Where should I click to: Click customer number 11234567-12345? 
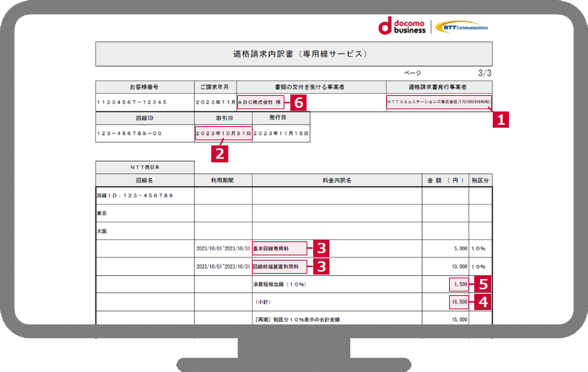pos(132,103)
